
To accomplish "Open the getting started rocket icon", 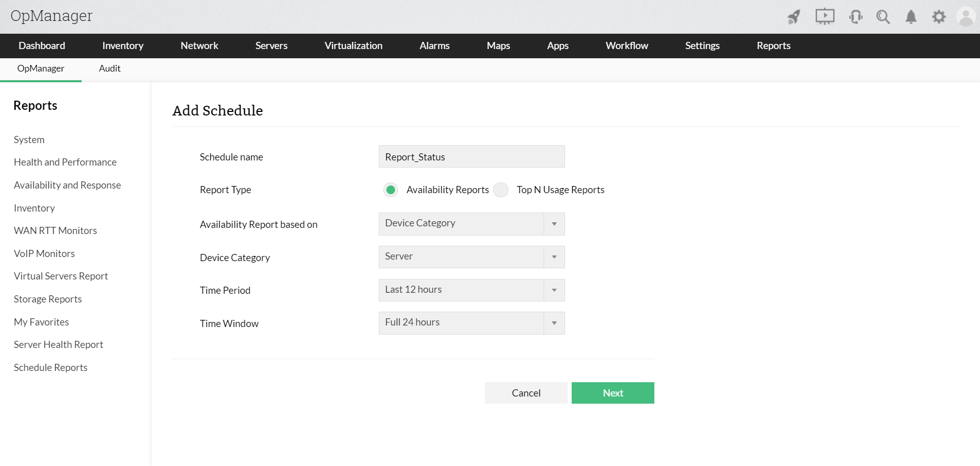I will pos(794,16).
